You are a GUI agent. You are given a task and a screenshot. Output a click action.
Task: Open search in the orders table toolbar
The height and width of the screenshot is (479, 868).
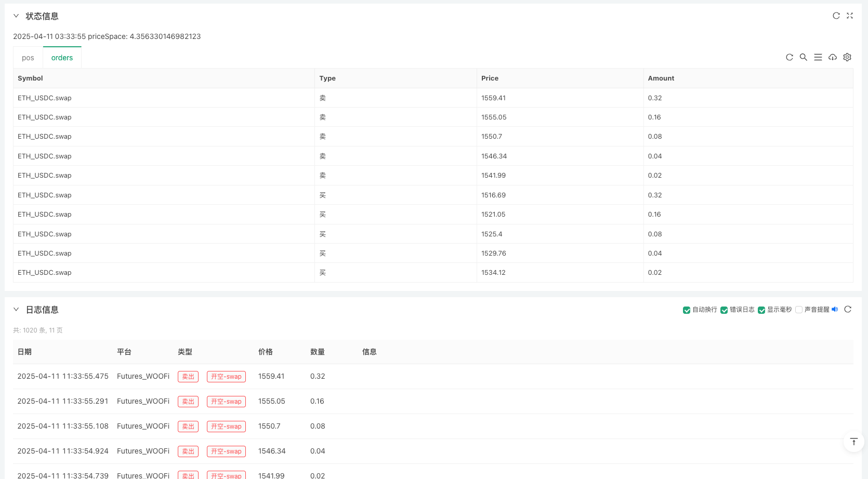tap(804, 57)
